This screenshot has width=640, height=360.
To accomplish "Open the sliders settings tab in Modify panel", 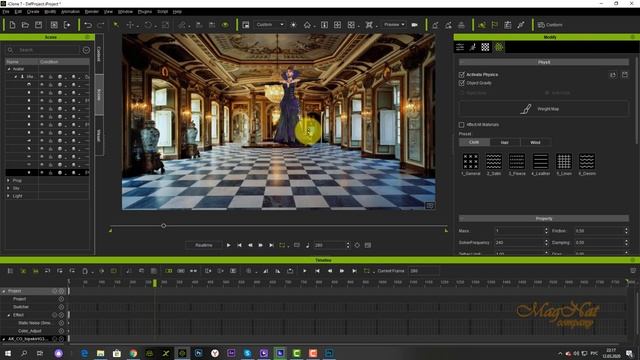I will (460, 47).
